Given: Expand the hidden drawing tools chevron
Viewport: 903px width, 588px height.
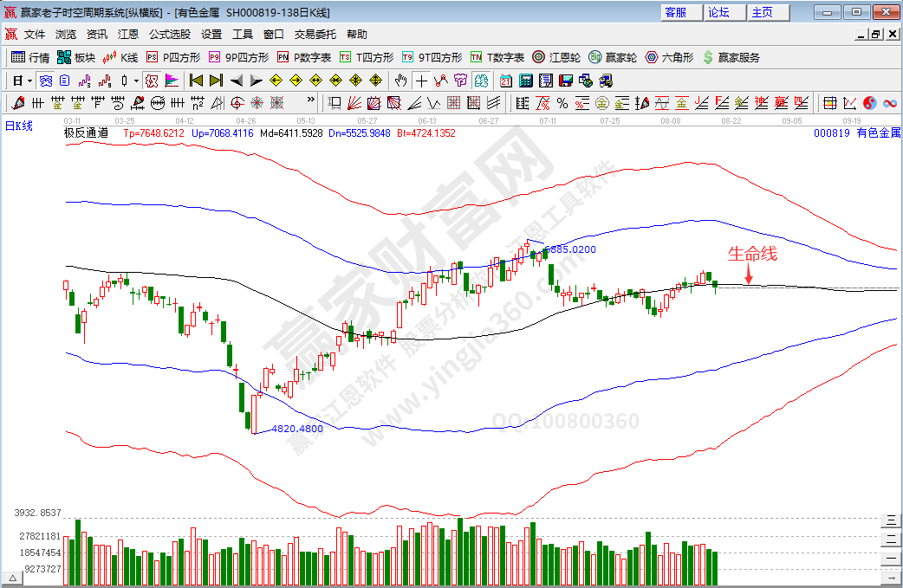Looking at the screenshot, I should 311,100.
